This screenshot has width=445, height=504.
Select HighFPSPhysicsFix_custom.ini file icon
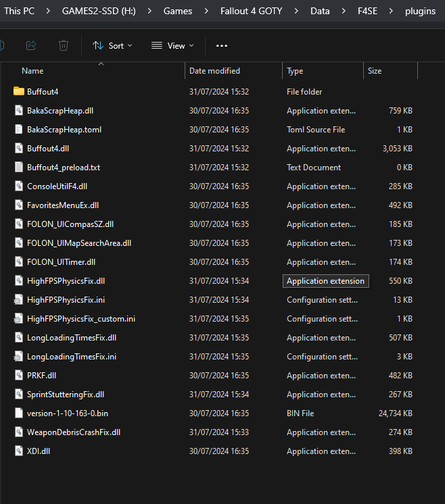click(18, 319)
